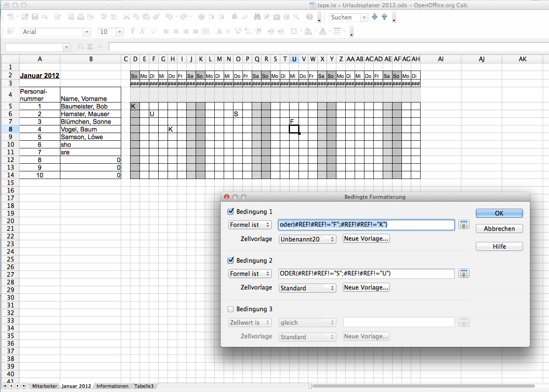Open Bedingung 2 'Formel ist' dropdown

coord(250,273)
